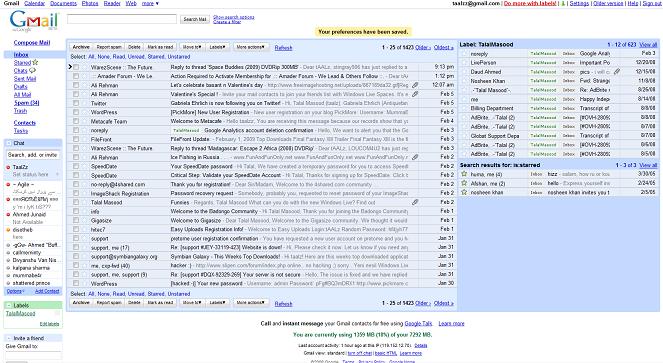Click paperclip on Daud Ahmed "pics" email

[x=617, y=72]
